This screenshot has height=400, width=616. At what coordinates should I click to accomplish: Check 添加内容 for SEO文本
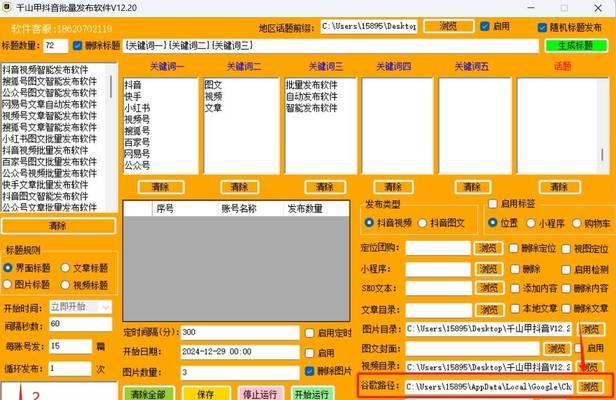tap(515, 288)
